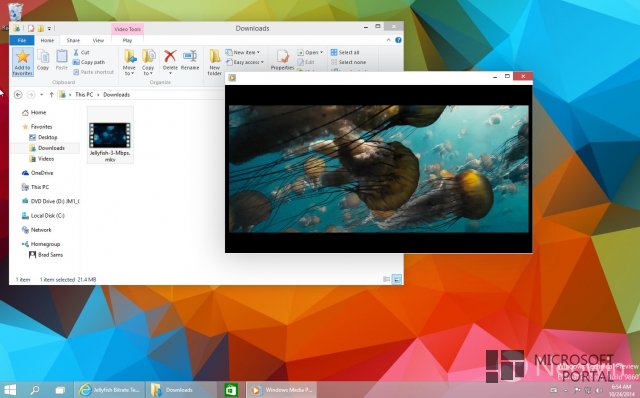640x398 pixels.
Task: Select DVD Drive (D:) in navigation pane
Action: tap(51, 201)
